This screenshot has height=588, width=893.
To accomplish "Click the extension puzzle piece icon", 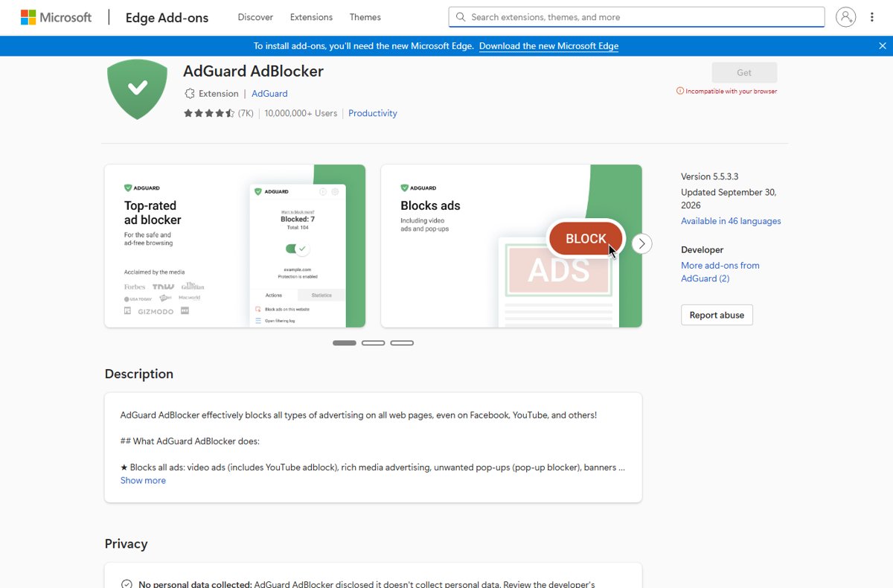I will (189, 94).
